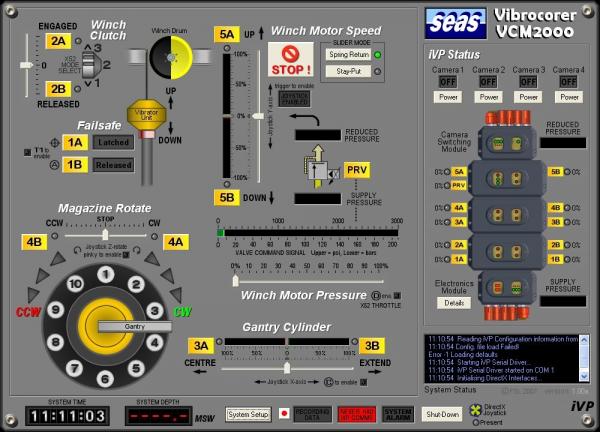Screen dimensions: 600x432
Task: Select magazine position 9
Action: point(56,310)
